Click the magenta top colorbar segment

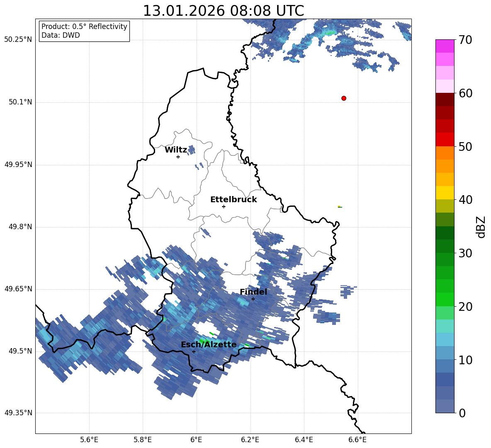pyautogui.click(x=445, y=46)
